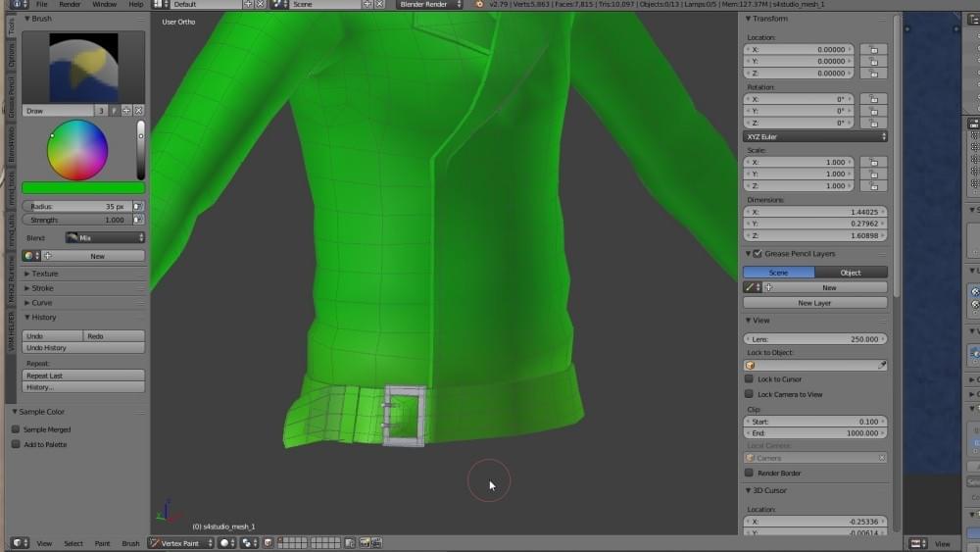Screen dimensions: 980x552
Task: Click the OpenGL render image icon
Action: pyautogui.click(x=365, y=543)
